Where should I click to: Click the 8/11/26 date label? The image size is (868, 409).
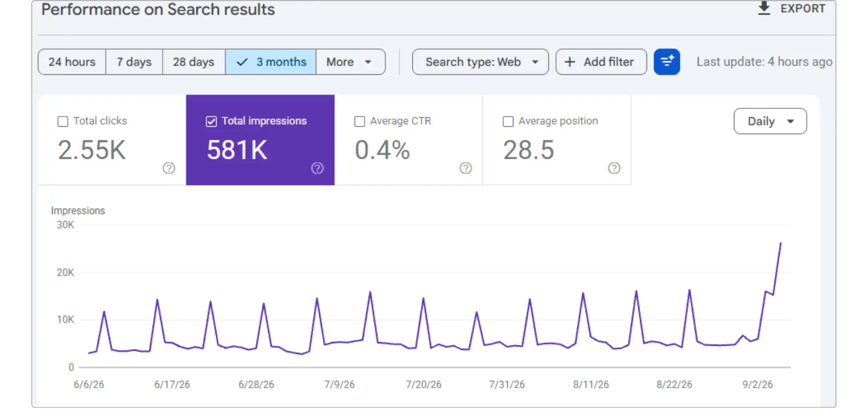pos(591,384)
